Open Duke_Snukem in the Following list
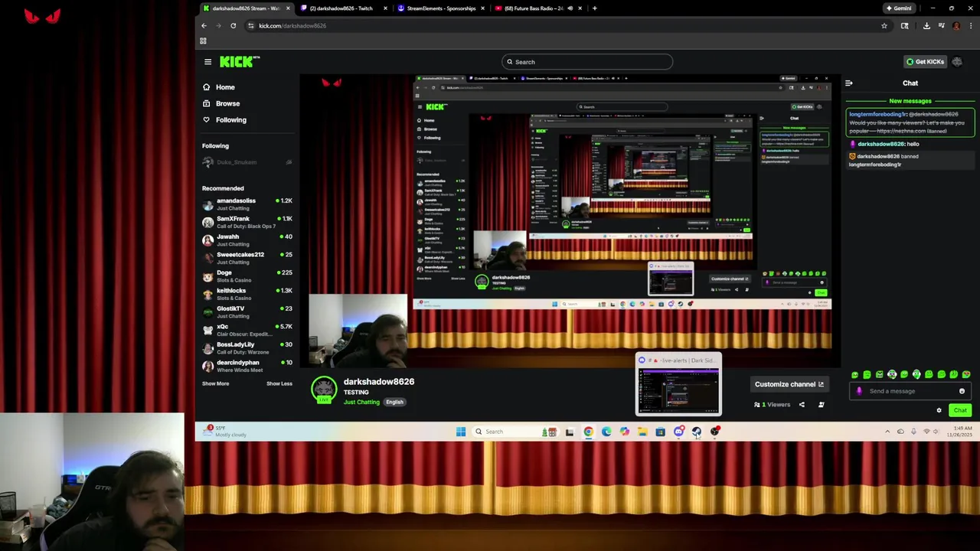Viewport: 980px width, 551px height. [247, 162]
